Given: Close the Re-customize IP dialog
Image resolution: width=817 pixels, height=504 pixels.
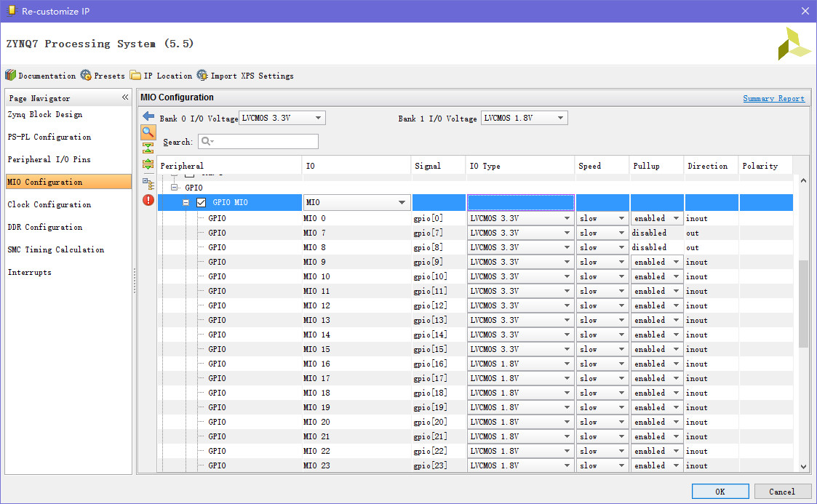Looking at the screenshot, I should point(805,11).
